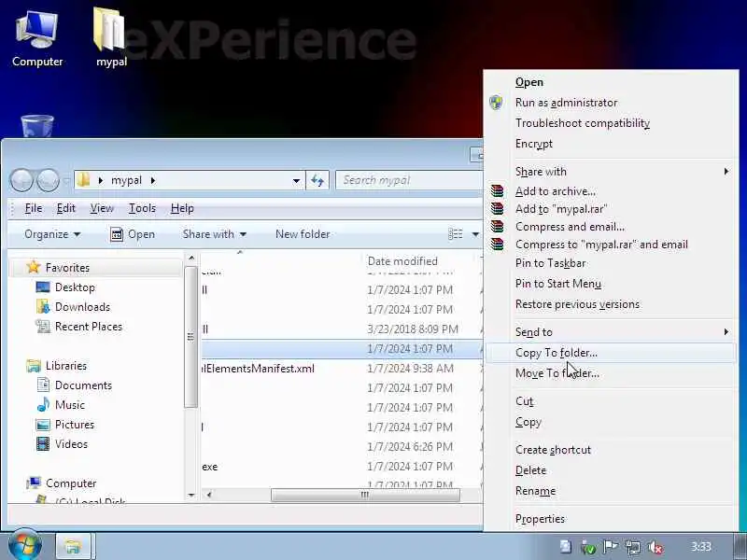This screenshot has height=560, width=747.
Task: Click the breadcrumb arrow after mypal
Action: tap(153, 180)
